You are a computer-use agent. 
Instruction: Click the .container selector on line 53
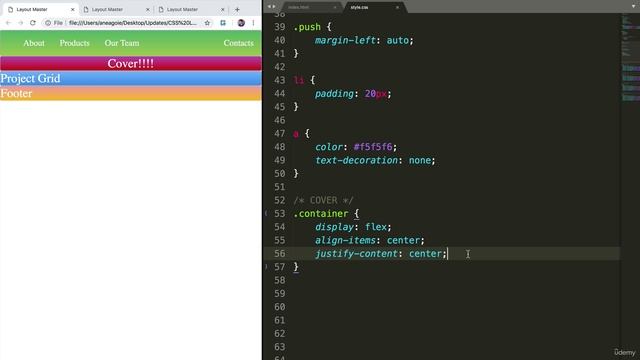pyautogui.click(x=321, y=213)
